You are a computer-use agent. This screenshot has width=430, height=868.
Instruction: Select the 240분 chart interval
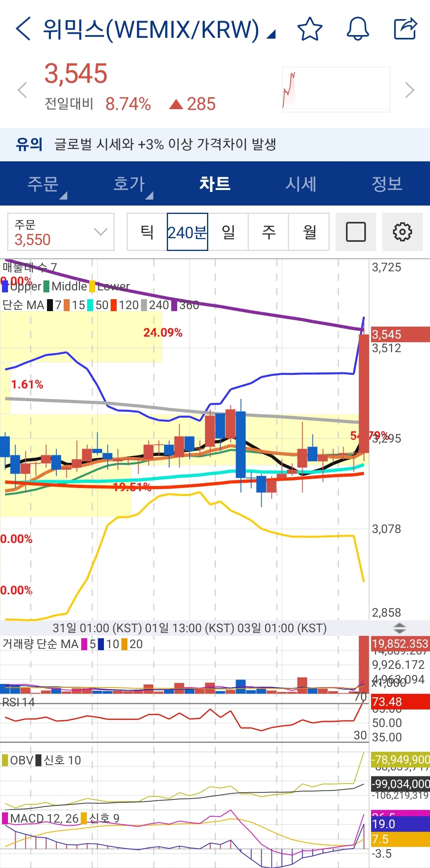point(188,232)
